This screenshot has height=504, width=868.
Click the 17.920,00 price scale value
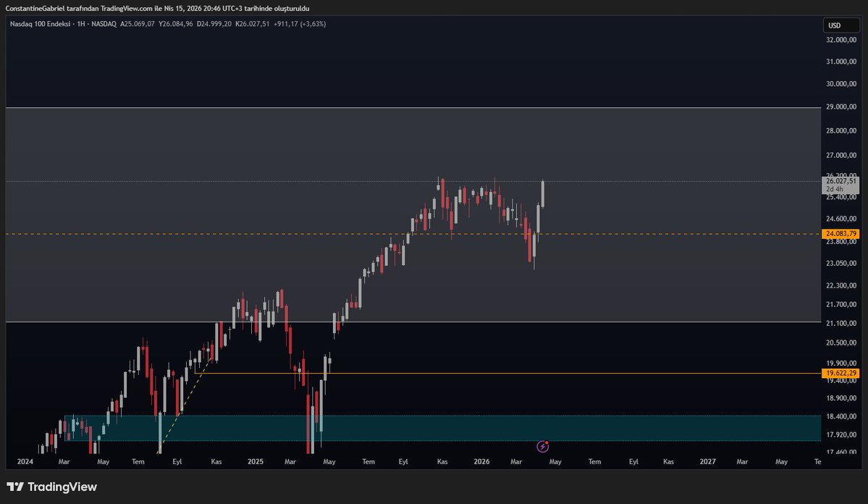841,434
